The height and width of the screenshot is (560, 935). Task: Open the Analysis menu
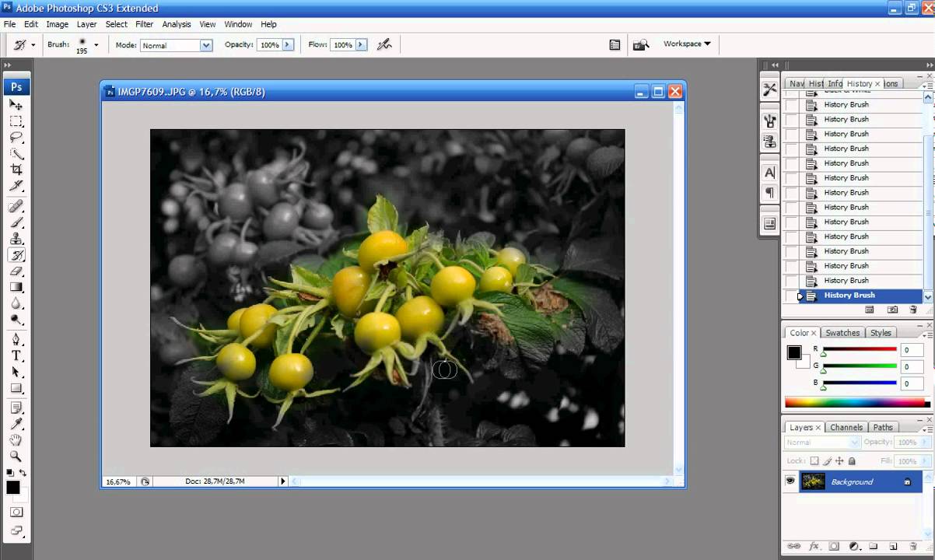(x=177, y=24)
